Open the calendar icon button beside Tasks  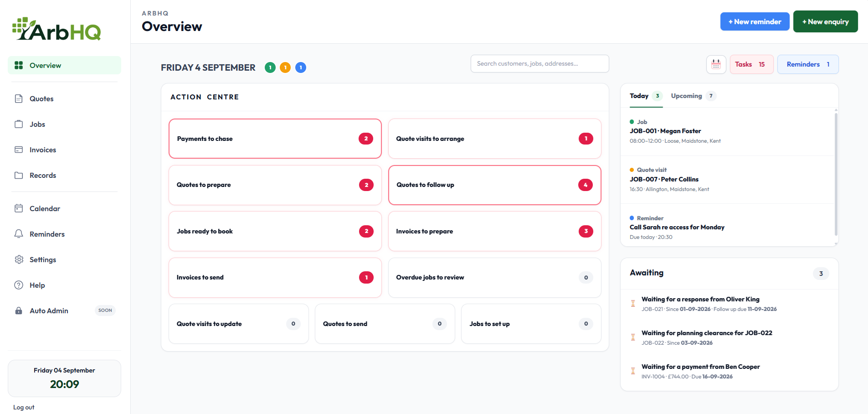(x=716, y=64)
